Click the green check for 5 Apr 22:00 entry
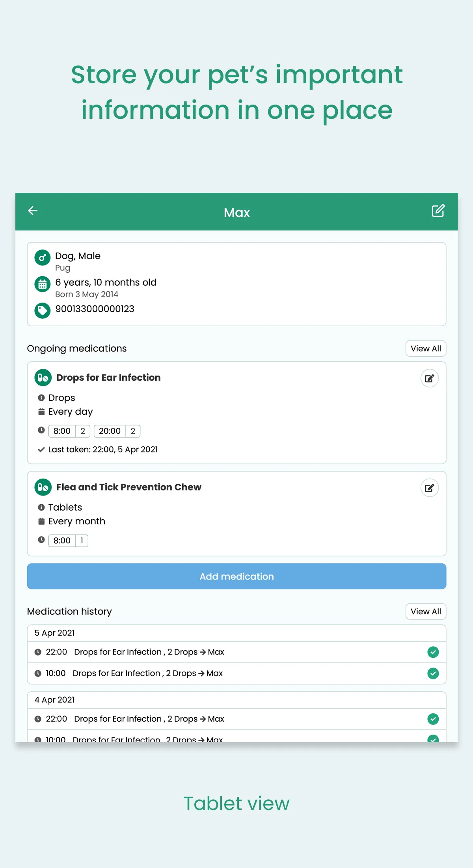 tap(433, 652)
